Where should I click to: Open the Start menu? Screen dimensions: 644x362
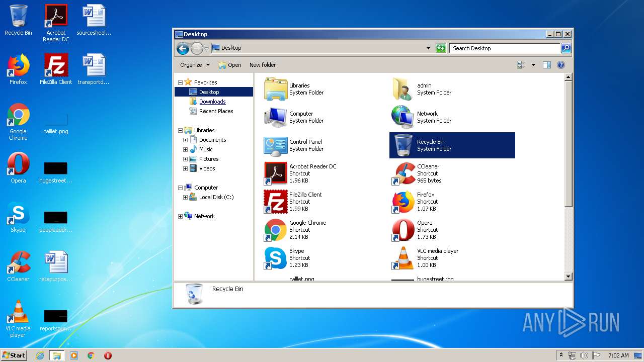14,355
